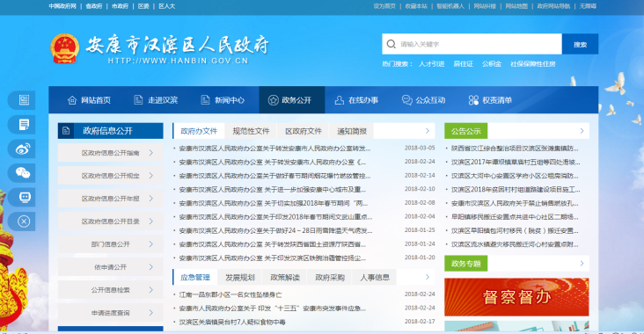The height and width of the screenshot is (334, 644).
Task: Open notice 汉滨区2017年谭坝镇草庙村五组等四处滑坡
Action: 516,162
